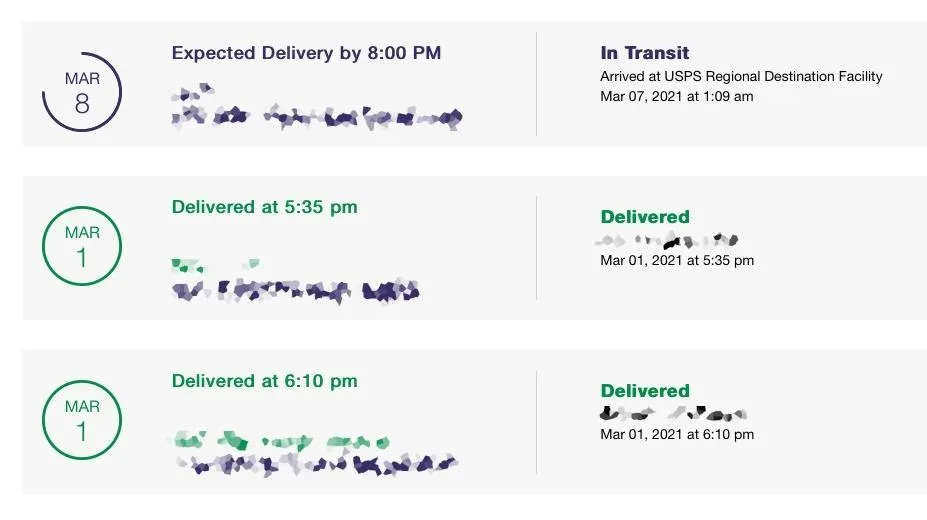Click the Mar 01, 2021 at 5:35 pm timestamp
This screenshot has width=927, height=520.
coord(677,260)
